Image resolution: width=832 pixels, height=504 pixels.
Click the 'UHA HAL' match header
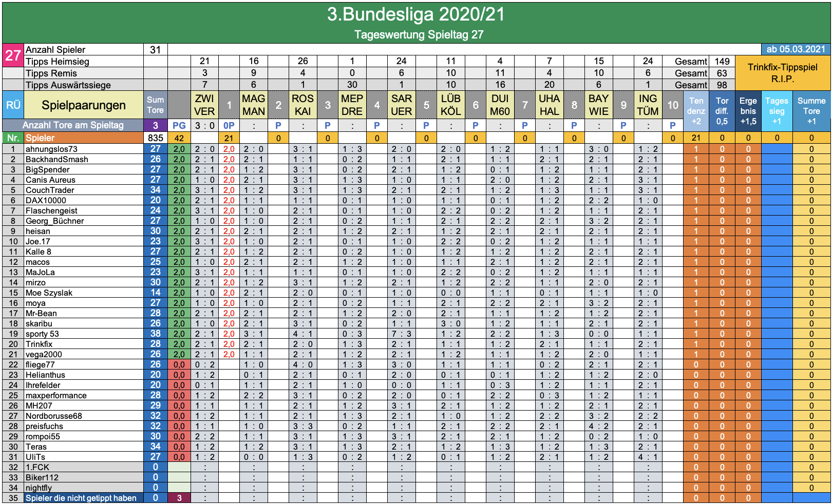tap(550, 105)
